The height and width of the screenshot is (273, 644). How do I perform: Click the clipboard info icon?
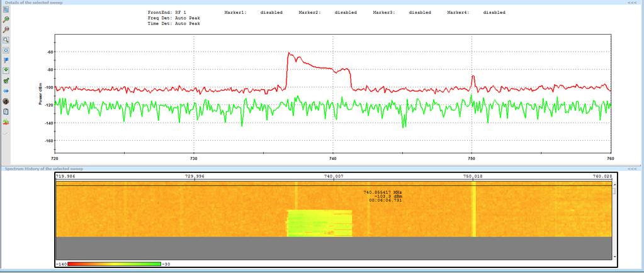(6, 112)
